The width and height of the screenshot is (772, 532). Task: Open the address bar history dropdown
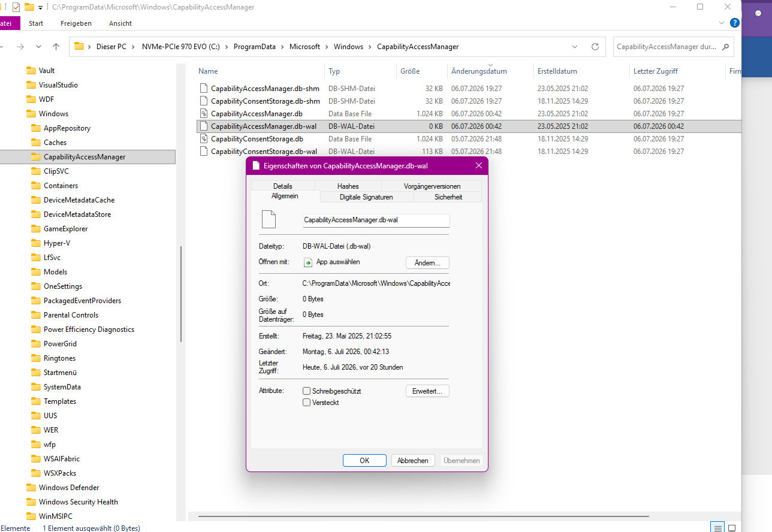[x=575, y=47]
